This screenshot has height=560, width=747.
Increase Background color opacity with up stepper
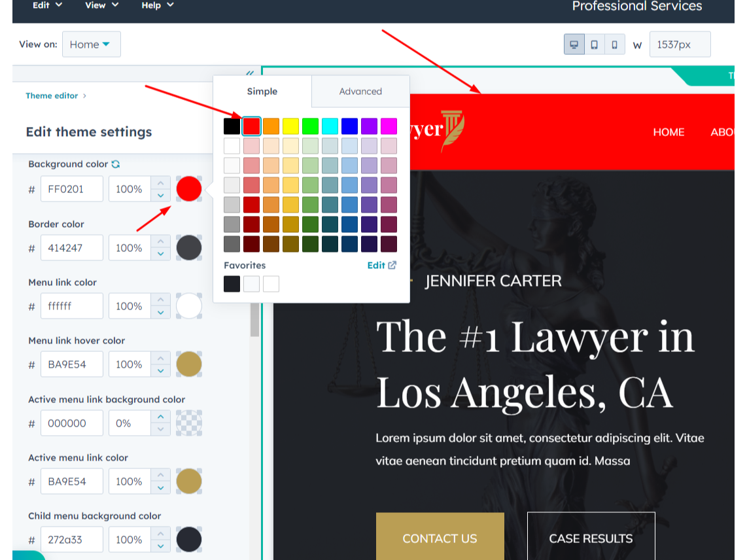pyautogui.click(x=159, y=183)
